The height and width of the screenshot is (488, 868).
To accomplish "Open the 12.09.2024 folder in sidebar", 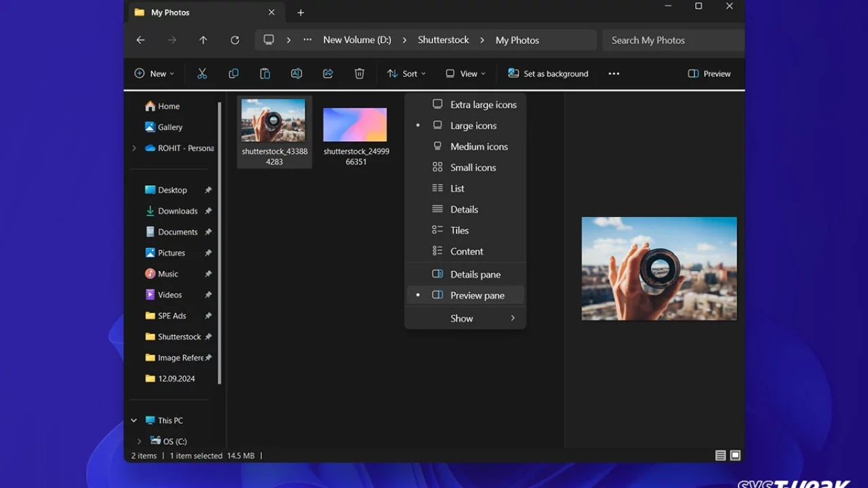I will (170, 379).
